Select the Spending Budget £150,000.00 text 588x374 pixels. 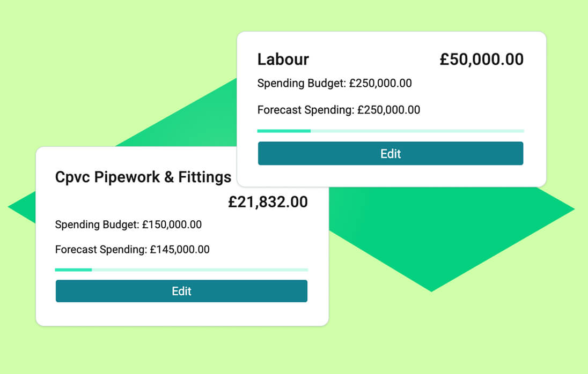tap(128, 225)
